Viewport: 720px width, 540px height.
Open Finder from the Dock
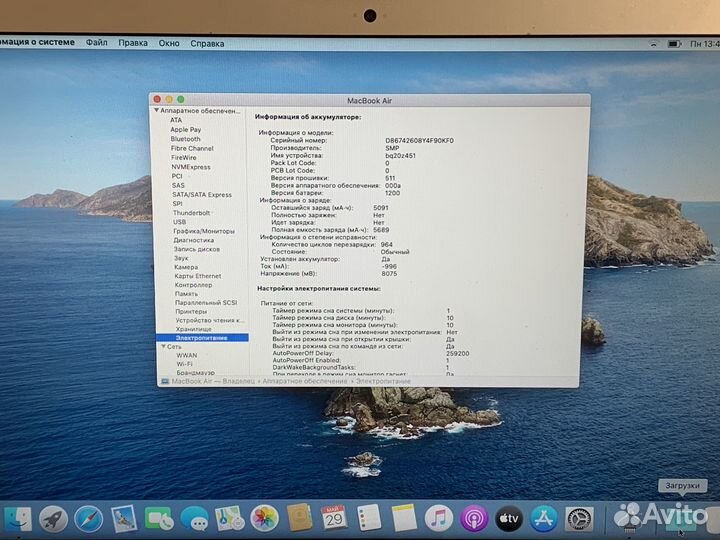coord(17,519)
